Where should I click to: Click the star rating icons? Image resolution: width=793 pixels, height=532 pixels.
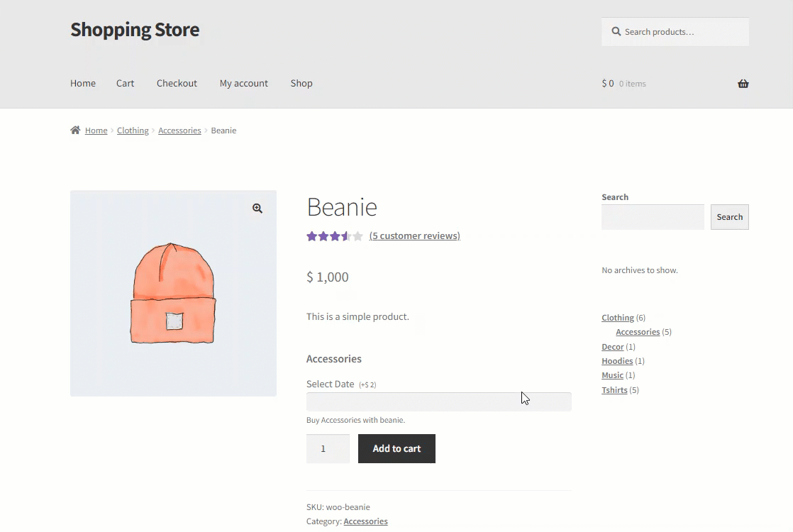[334, 236]
